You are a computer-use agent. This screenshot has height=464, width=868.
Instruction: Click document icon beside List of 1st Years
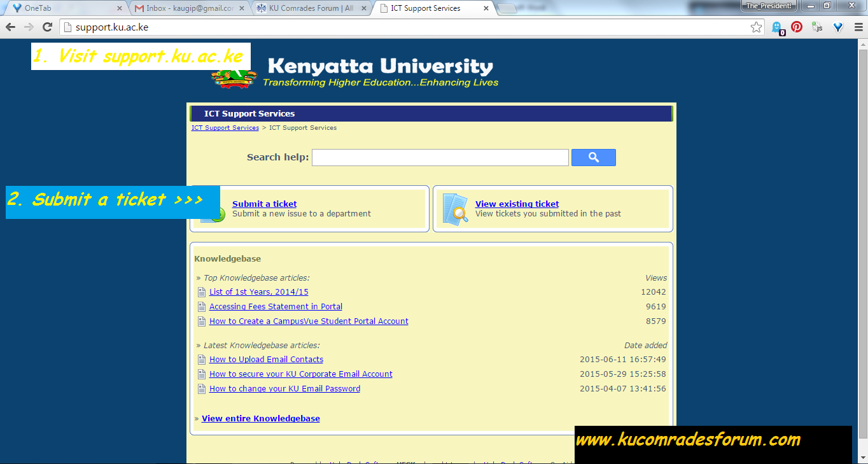202,292
